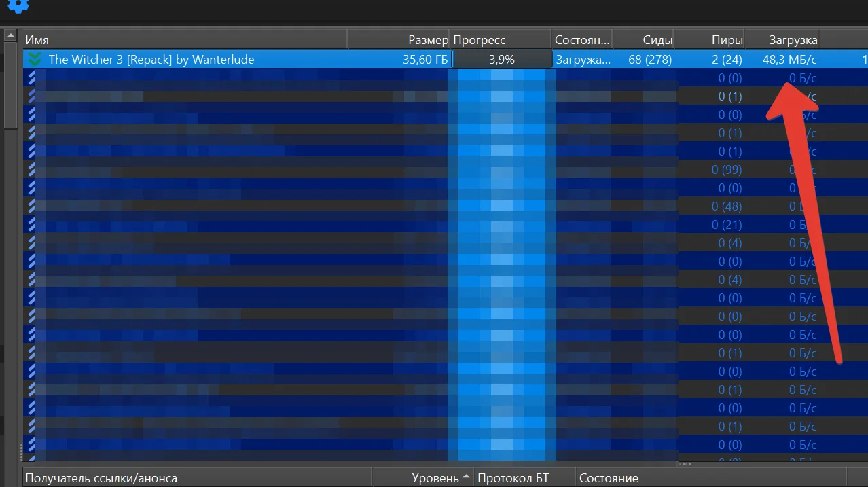Sort torrents by Имя column header

183,40
